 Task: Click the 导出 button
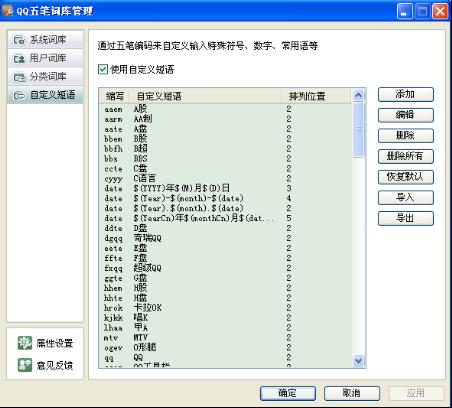(406, 218)
